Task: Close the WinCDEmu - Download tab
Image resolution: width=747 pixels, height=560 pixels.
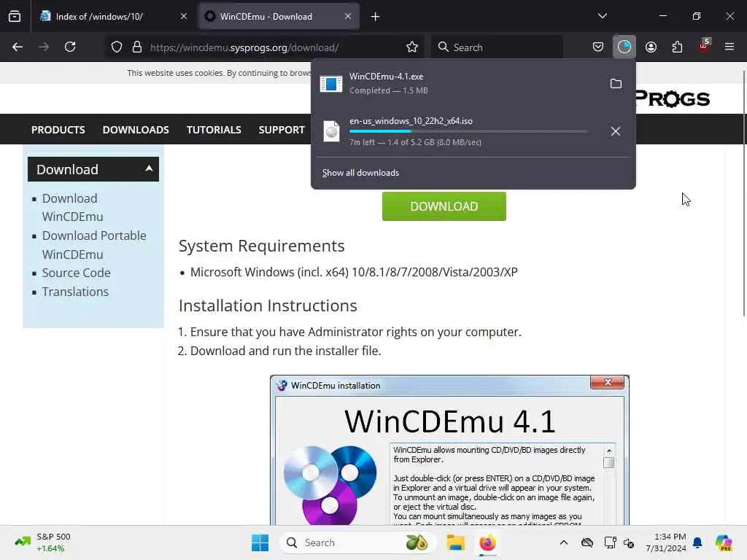Action: point(348,16)
